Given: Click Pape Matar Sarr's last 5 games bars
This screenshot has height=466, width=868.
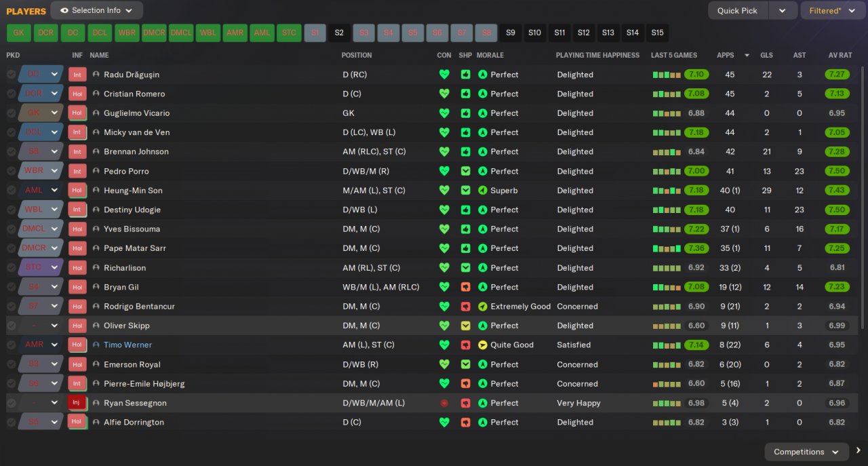Looking at the screenshot, I should [666, 248].
